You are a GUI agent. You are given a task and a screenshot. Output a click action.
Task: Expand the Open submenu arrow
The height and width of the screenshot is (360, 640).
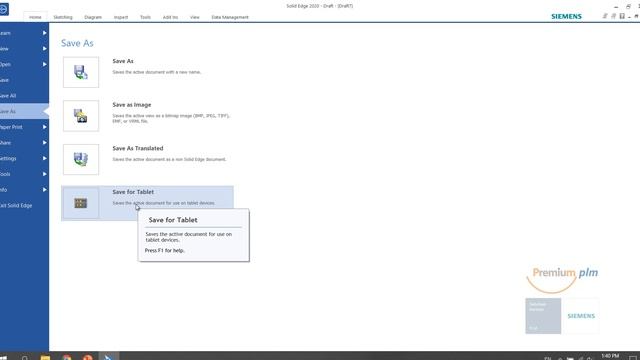click(x=44, y=64)
